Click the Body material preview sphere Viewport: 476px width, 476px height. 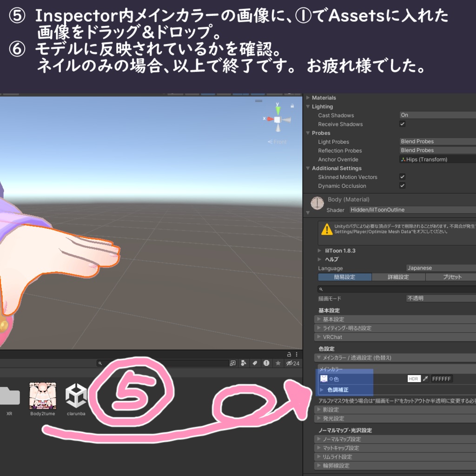click(x=317, y=203)
